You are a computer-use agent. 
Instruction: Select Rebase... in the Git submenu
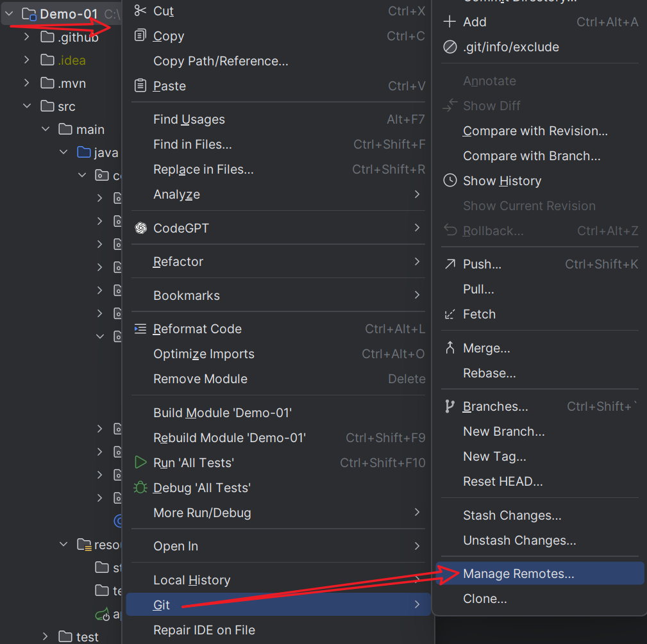pos(540,373)
